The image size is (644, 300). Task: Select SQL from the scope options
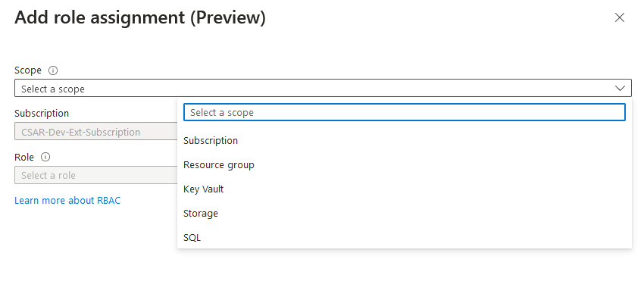point(405,238)
